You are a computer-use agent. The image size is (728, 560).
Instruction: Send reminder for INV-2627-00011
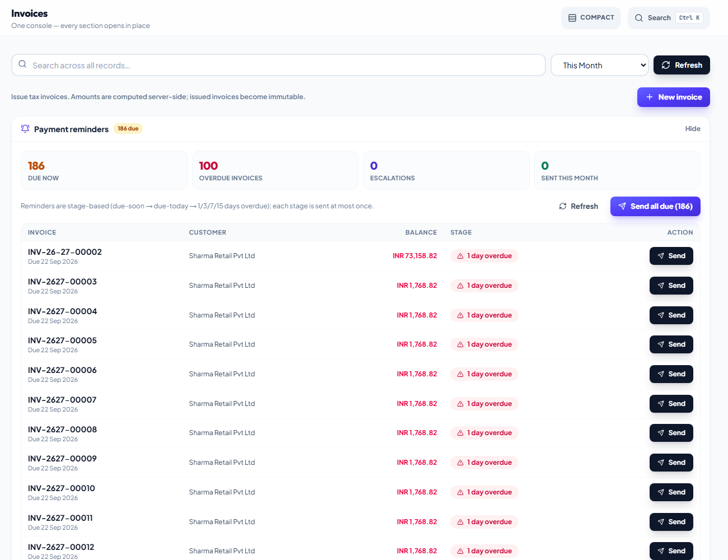[671, 522]
